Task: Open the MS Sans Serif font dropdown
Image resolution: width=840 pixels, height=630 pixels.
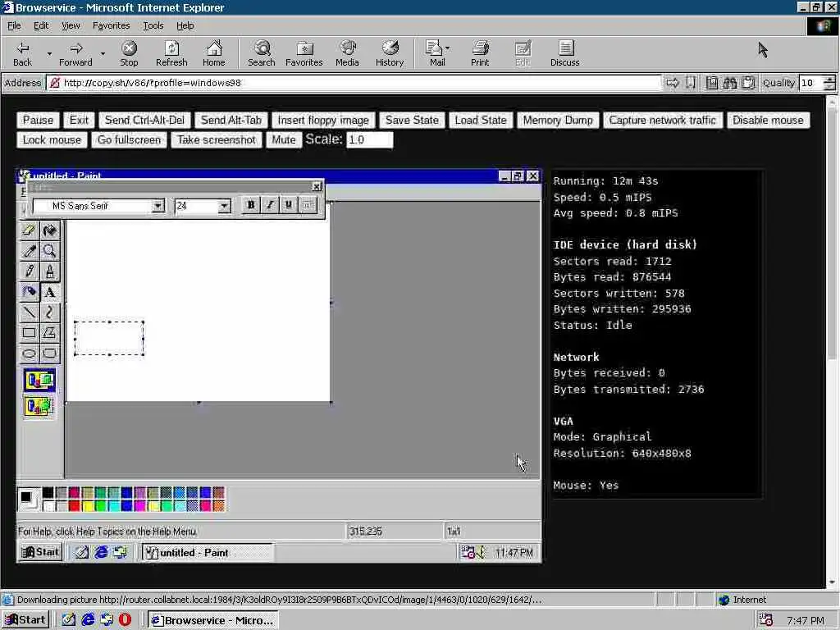Action: (157, 206)
